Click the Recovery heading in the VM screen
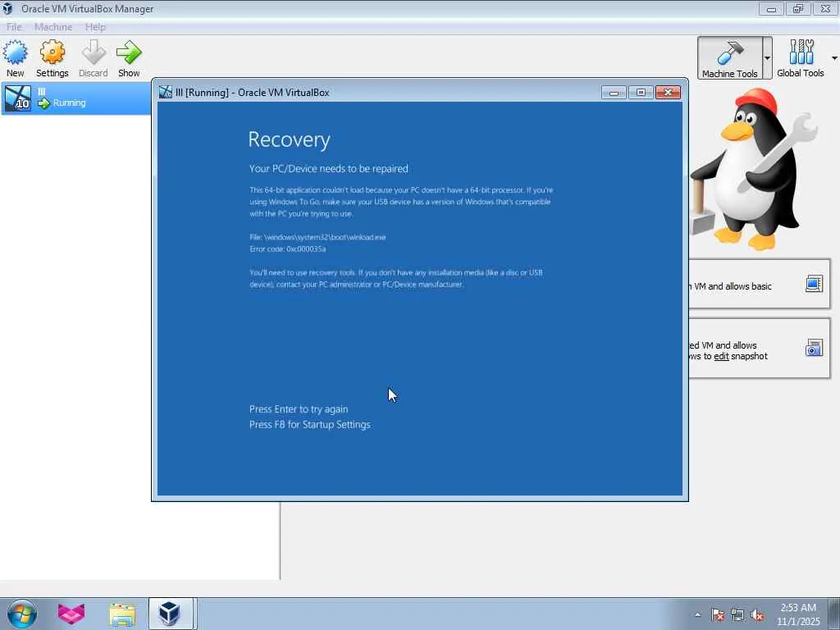The width and height of the screenshot is (840, 630). click(290, 139)
